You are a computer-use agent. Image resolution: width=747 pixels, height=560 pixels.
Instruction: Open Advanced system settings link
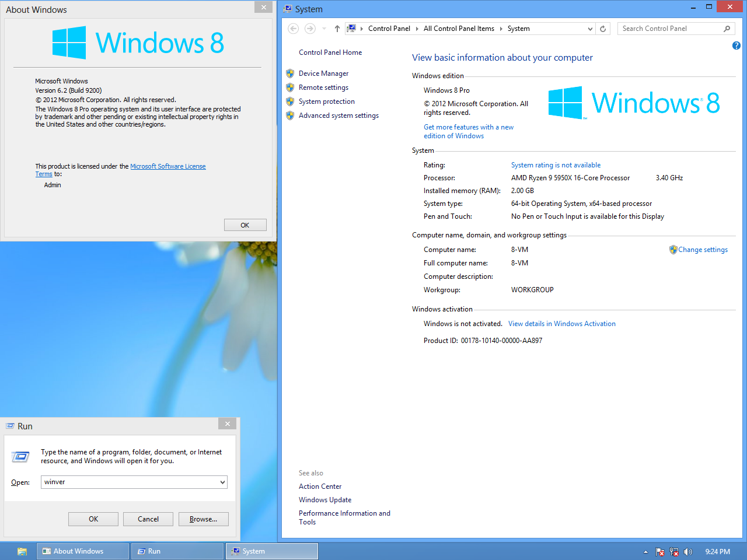(338, 116)
